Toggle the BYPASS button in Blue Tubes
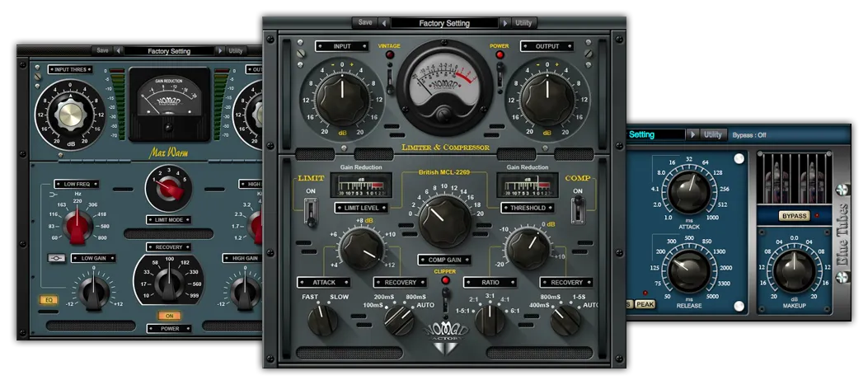 [x=795, y=215]
